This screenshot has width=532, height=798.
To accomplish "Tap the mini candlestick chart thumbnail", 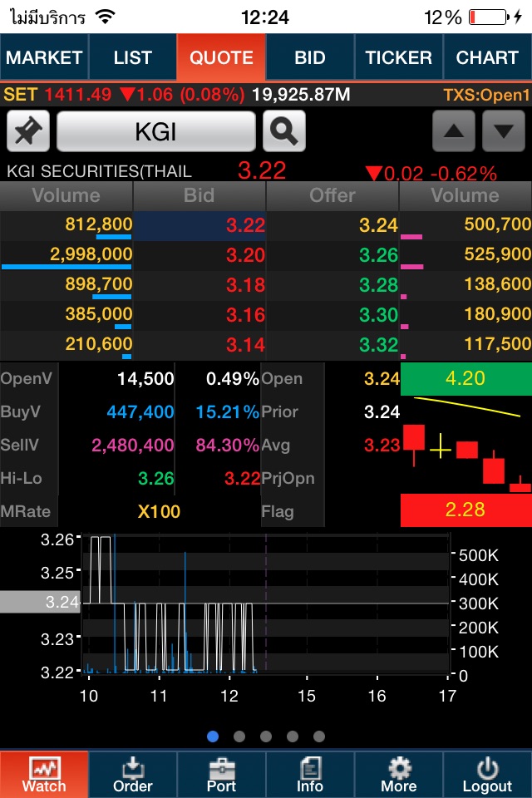I will (x=465, y=444).
